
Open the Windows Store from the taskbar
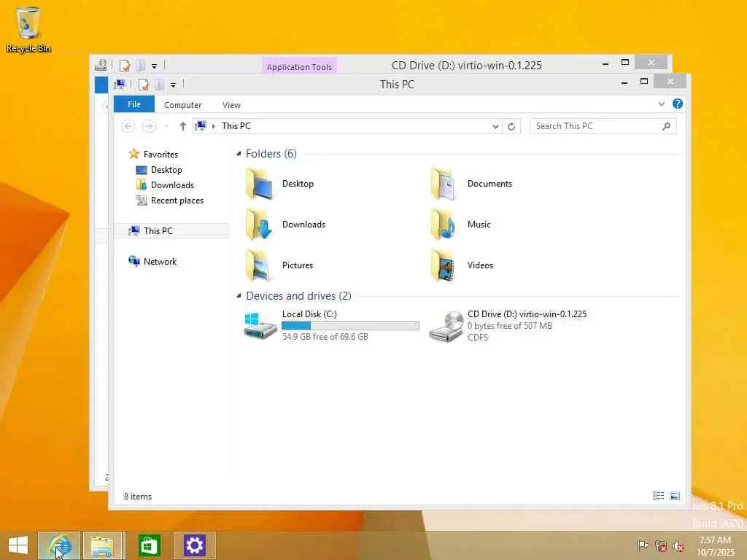(149, 545)
